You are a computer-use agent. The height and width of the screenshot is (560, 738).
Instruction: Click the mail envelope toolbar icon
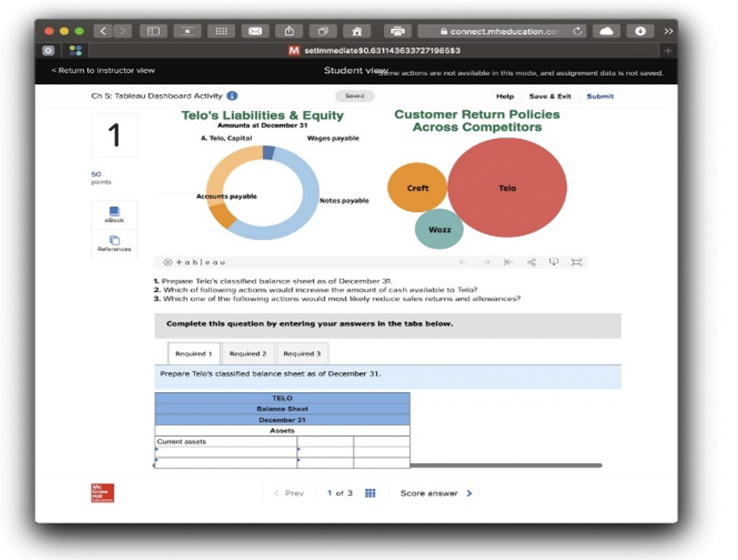click(255, 31)
